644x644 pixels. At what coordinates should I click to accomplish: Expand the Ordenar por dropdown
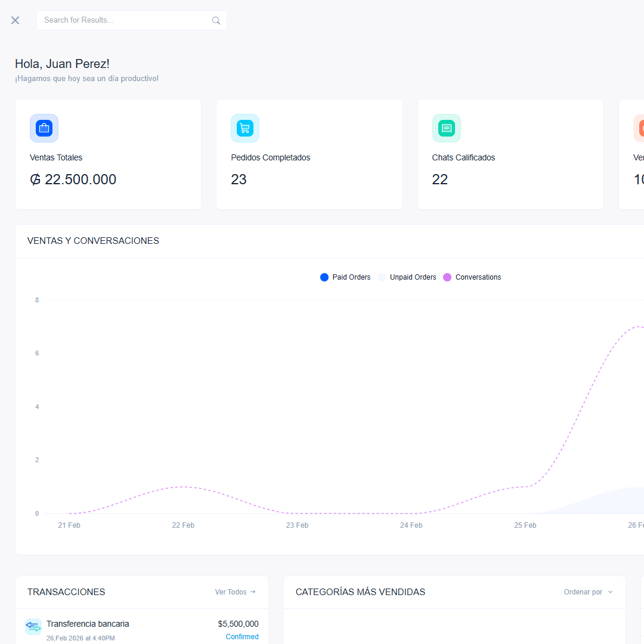[x=588, y=592]
